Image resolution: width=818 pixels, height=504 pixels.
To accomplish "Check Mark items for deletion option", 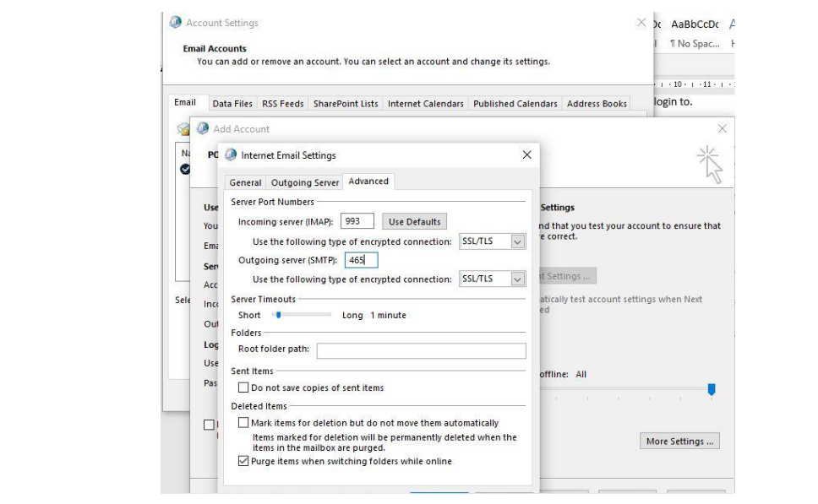I will click(244, 423).
